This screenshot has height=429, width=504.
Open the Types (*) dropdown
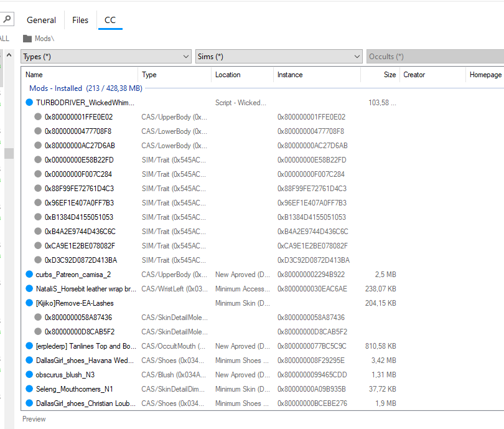(x=106, y=57)
